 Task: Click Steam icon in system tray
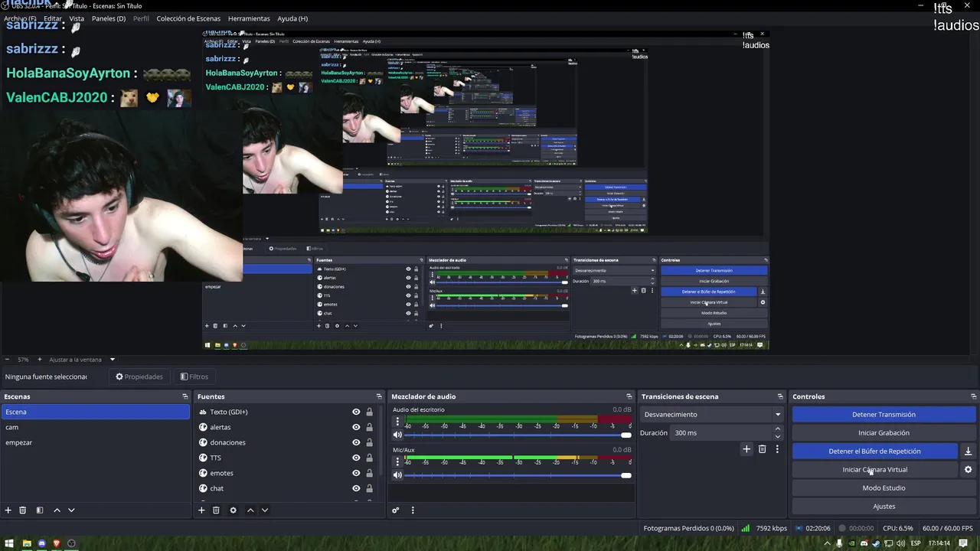(x=877, y=543)
